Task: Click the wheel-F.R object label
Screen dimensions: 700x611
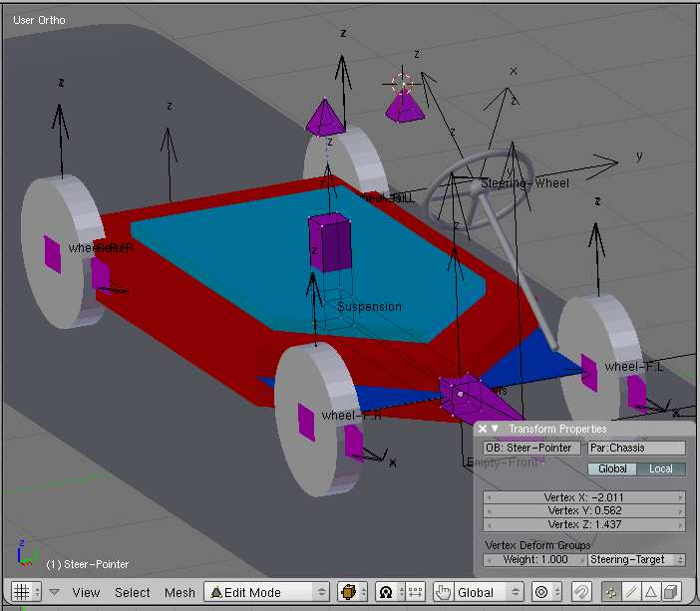Action: pyautogui.click(x=351, y=416)
